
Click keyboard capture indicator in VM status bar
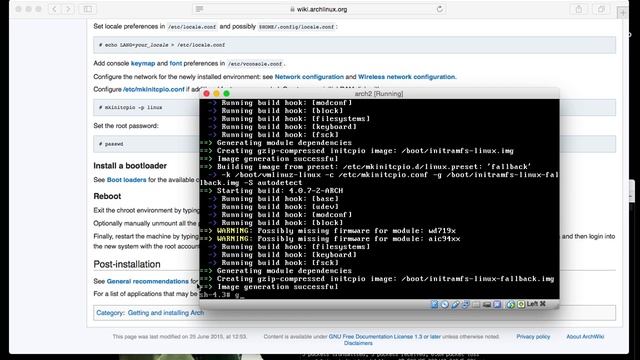[521, 304]
